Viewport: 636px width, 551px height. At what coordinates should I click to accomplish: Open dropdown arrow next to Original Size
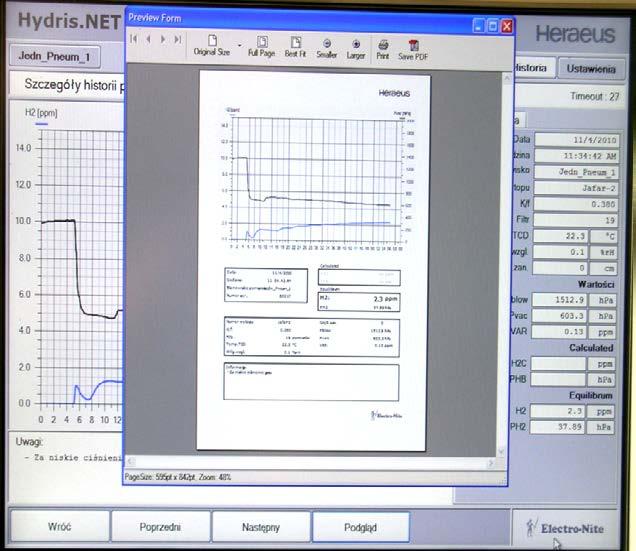click(239, 45)
